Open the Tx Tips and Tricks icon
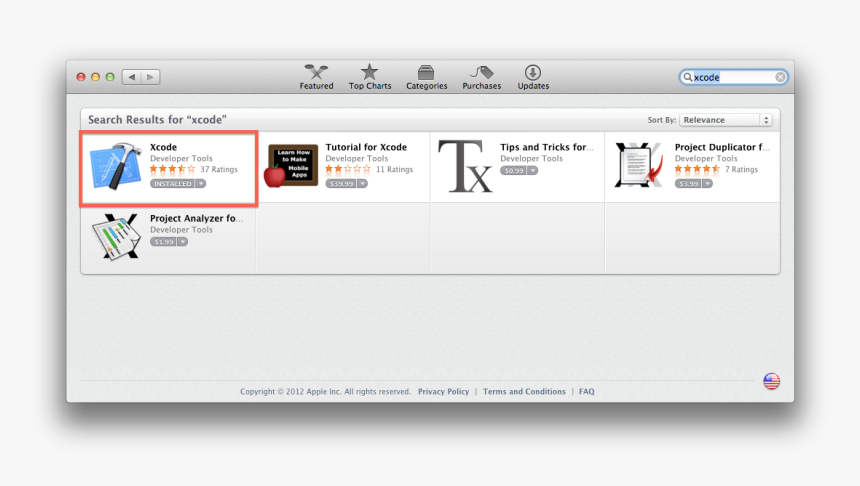Screen dimensions: 860x486 coord(465,166)
